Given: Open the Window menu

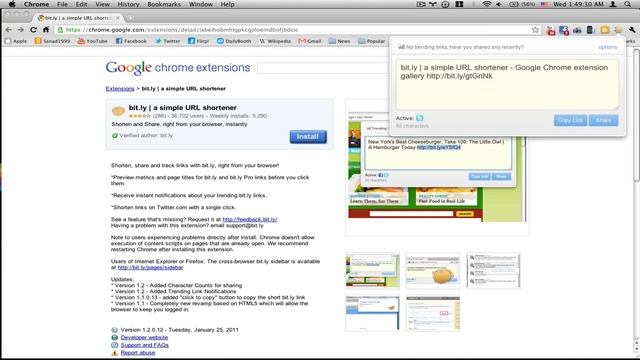Looking at the screenshot, I should click(x=200, y=4).
